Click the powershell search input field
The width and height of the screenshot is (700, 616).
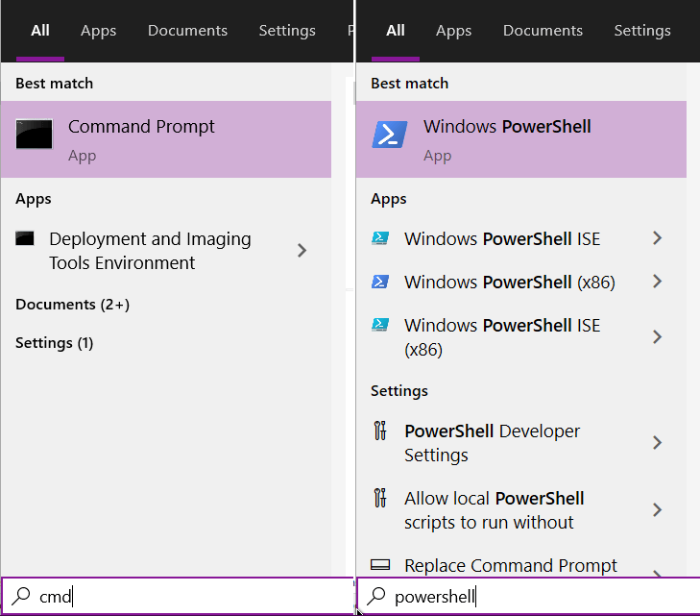(528, 597)
